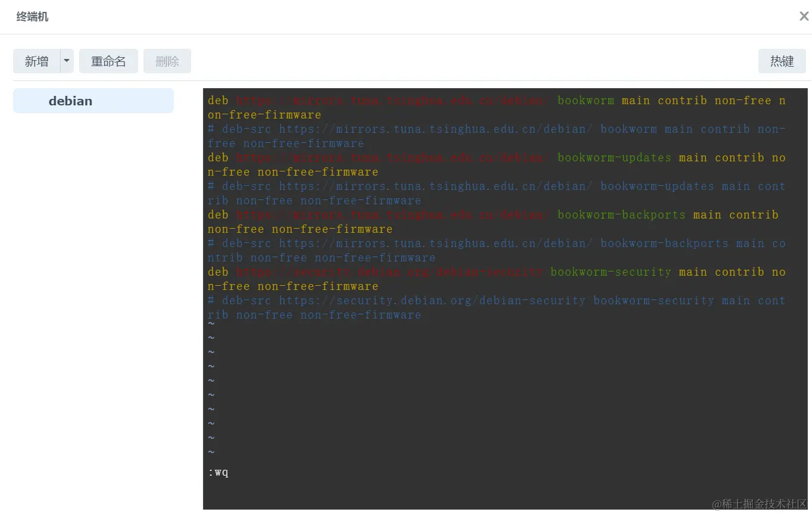Screen dimensions: 812x515
Task: Open the 新增 split-button dropdown arrow
Action: (66, 61)
